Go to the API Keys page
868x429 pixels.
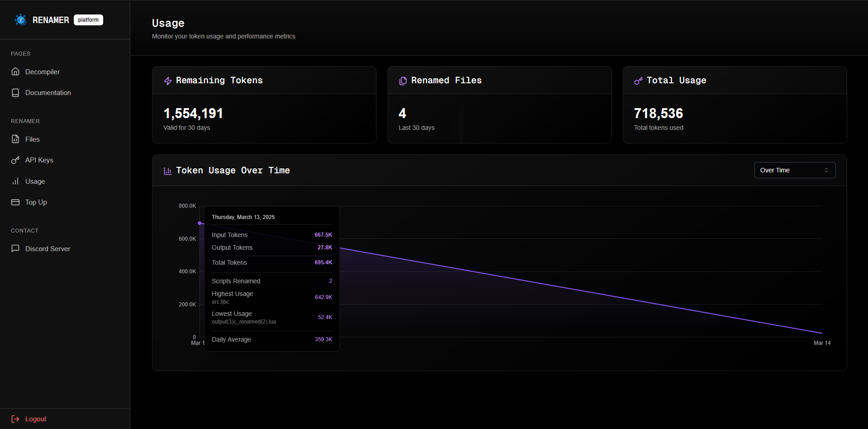pyautogui.click(x=39, y=160)
